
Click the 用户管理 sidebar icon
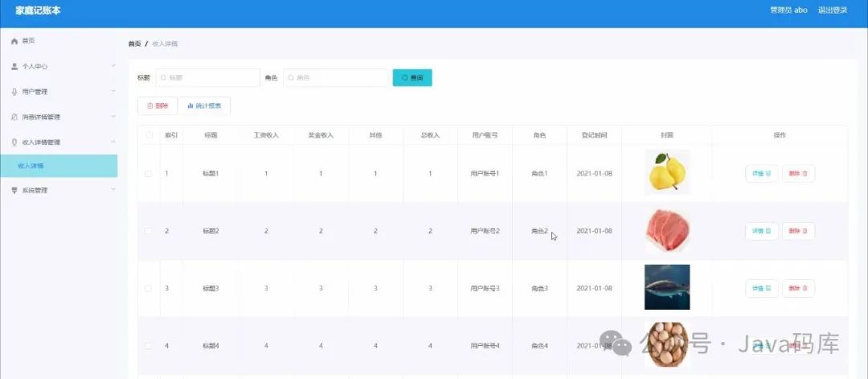pos(14,92)
